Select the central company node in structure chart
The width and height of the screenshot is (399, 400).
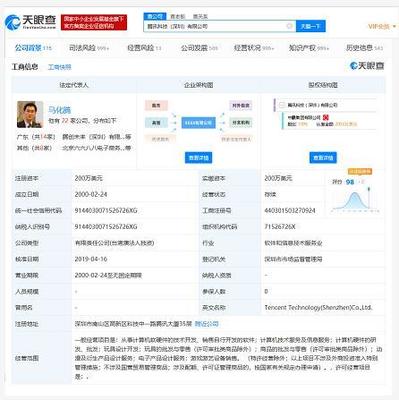click(199, 123)
